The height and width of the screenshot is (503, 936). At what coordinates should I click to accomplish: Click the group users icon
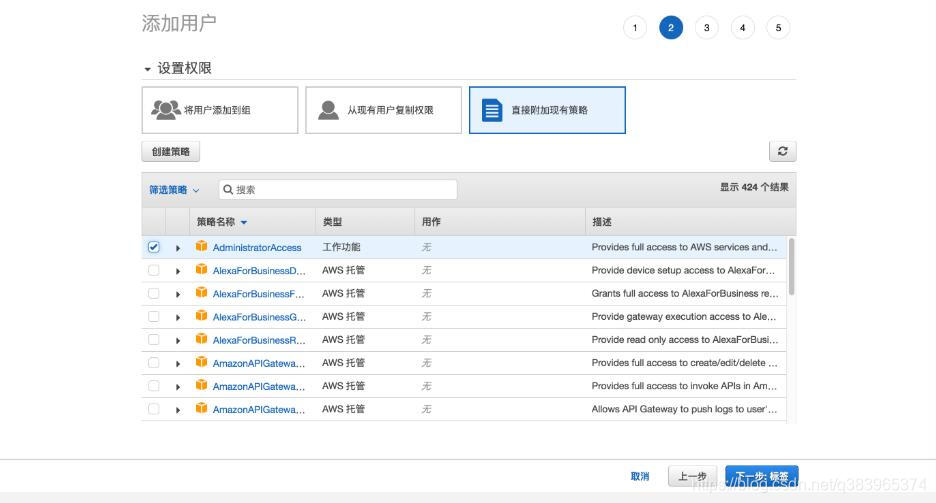pyautogui.click(x=165, y=110)
